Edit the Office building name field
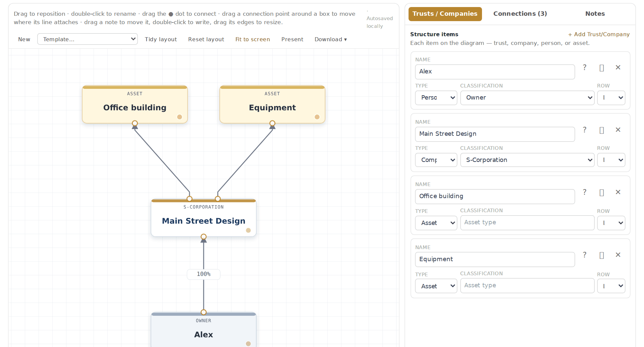 [x=495, y=196]
